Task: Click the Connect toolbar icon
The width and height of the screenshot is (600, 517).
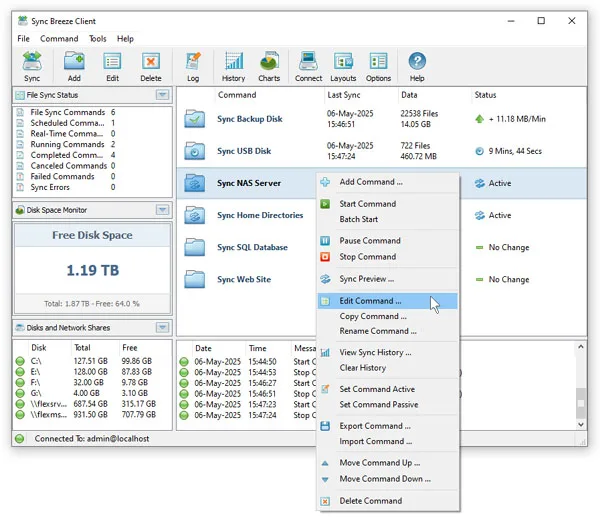Action: pos(308,66)
